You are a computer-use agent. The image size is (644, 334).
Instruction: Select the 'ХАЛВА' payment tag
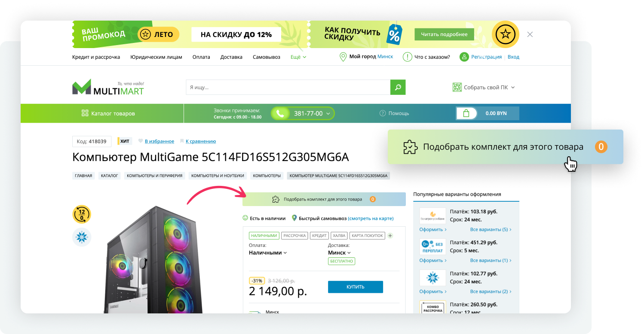click(339, 236)
